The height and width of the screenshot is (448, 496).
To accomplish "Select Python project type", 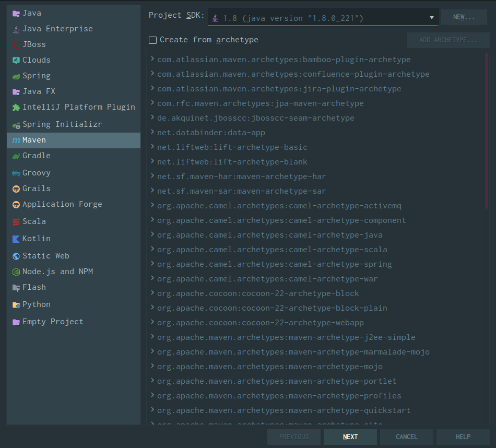I will 74,305.
